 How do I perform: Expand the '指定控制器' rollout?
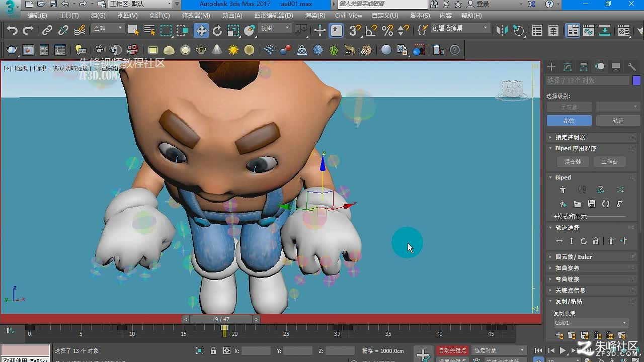pyautogui.click(x=592, y=137)
